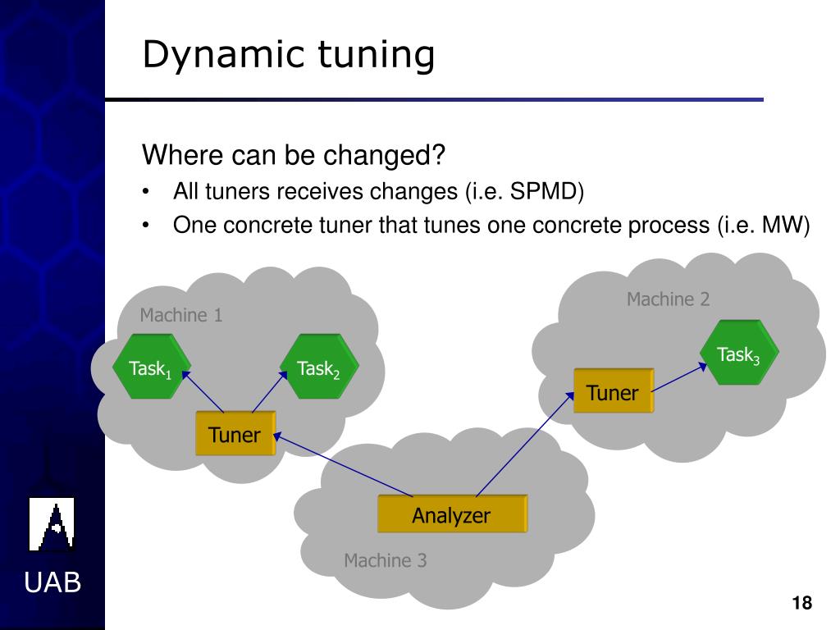Click the 'Machine 2' label
The height and width of the screenshot is (630, 840).
pos(668,299)
